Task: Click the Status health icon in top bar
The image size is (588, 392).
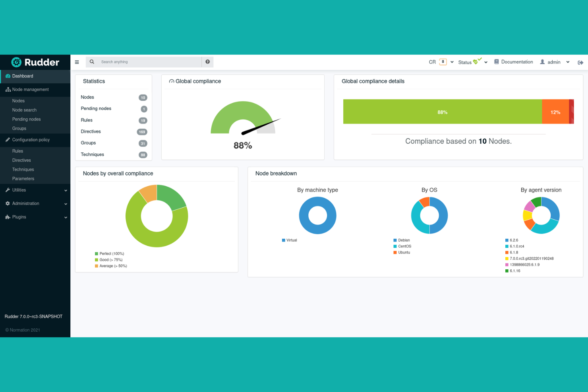Action: click(x=476, y=61)
